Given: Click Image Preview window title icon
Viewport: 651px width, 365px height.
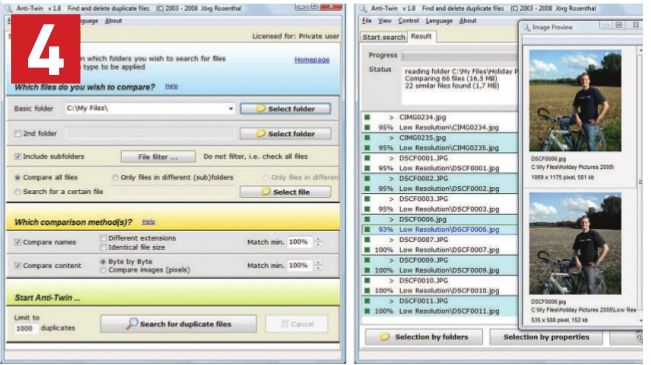Looking at the screenshot, I should coord(526,27).
